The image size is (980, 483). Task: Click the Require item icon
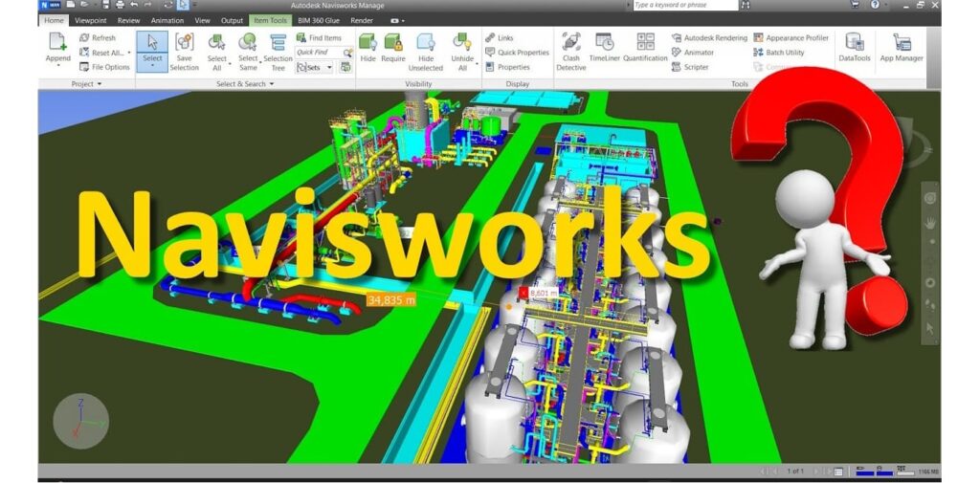393,42
